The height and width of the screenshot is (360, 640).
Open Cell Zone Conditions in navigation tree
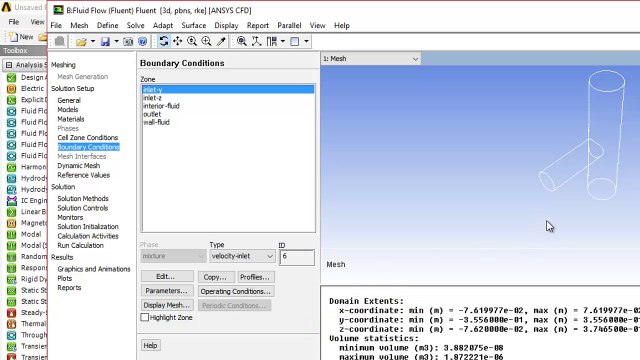pyautogui.click(x=88, y=138)
